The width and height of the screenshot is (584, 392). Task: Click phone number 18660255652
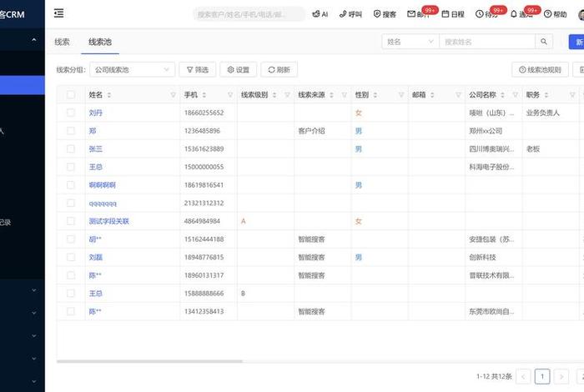point(204,113)
